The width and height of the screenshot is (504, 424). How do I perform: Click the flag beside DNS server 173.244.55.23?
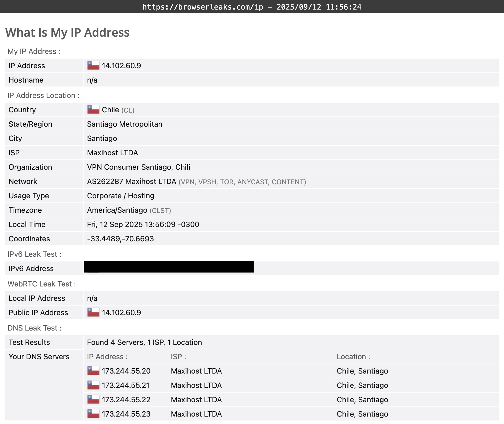(x=93, y=414)
